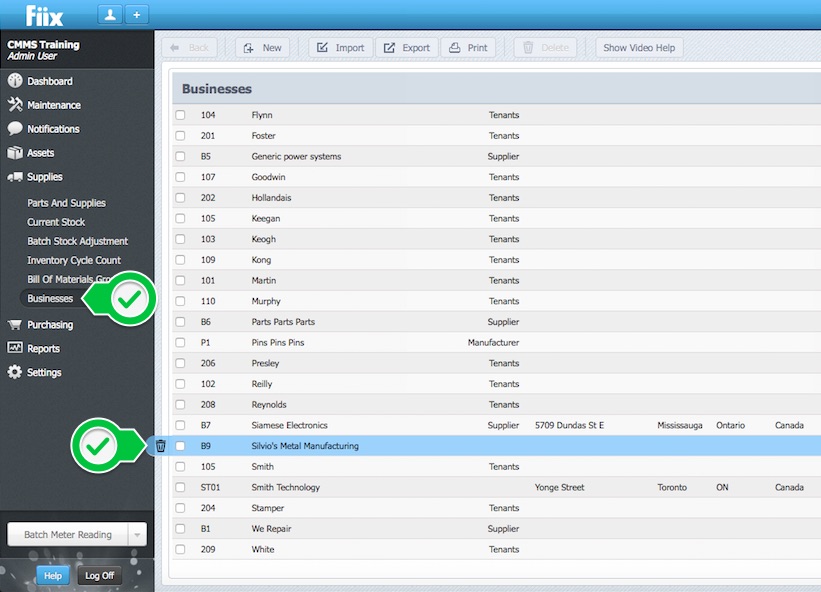This screenshot has width=821, height=592.
Task: Click the blue Help button
Action: pos(52,576)
